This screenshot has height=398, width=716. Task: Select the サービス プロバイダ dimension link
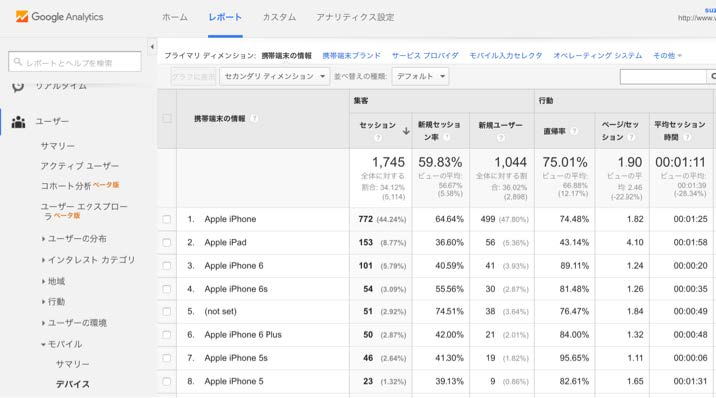425,56
